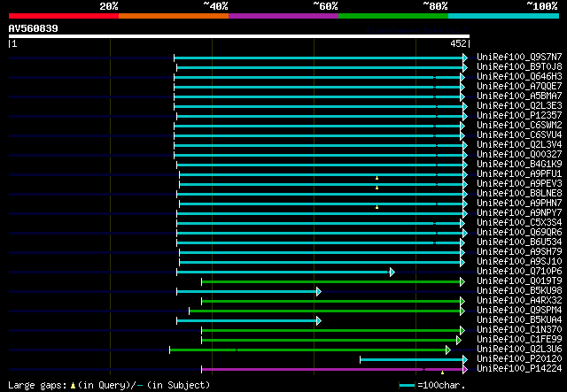Click the UniRef100_Q019T9 label
Screen dimensions: 567x392
[x=519, y=281]
